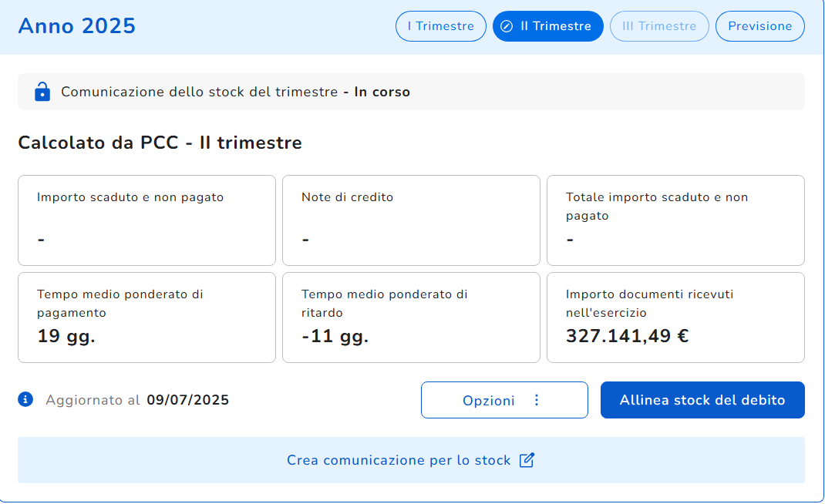The image size is (825, 504).
Task: Click the edit icon after Crea comunicazione
Action: click(527, 460)
